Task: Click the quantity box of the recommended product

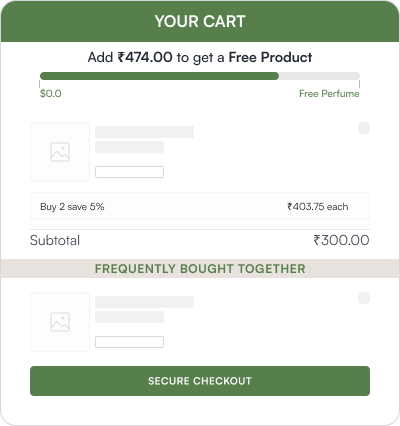Action: pos(129,342)
